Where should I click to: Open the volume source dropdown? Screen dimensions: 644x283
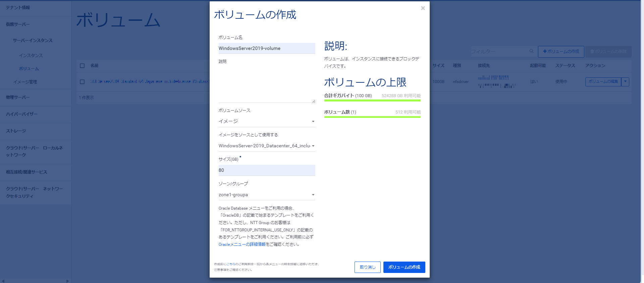[x=267, y=121]
